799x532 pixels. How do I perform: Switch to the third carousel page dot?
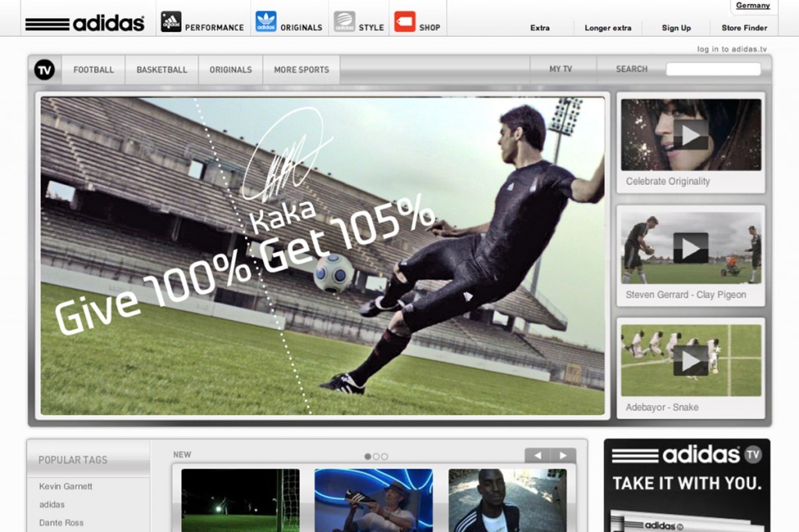[385, 456]
